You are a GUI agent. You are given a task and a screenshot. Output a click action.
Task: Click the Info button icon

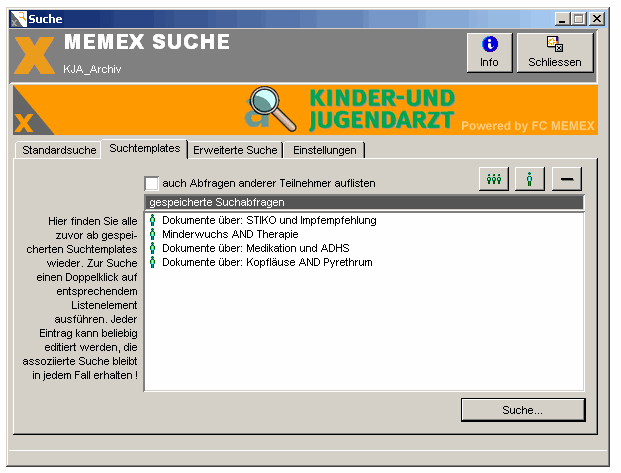(x=489, y=45)
